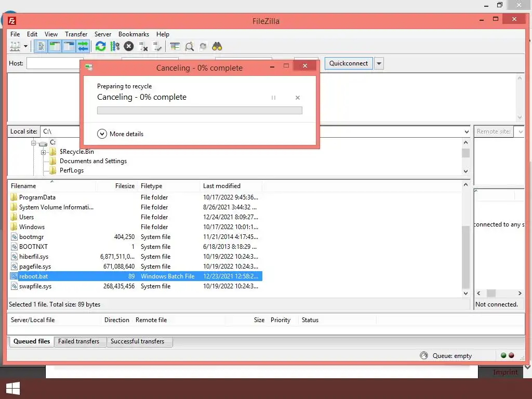532x399 pixels.
Task: Sort by Last modified column header
Action: pyautogui.click(x=231, y=186)
